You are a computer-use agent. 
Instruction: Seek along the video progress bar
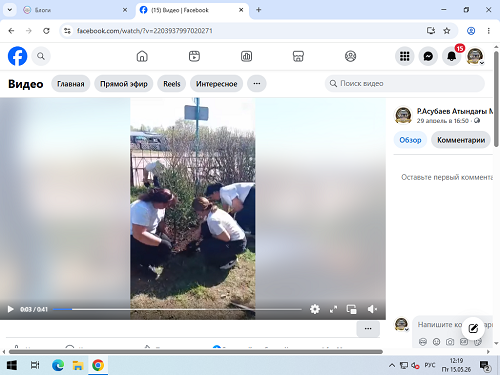click(x=177, y=309)
